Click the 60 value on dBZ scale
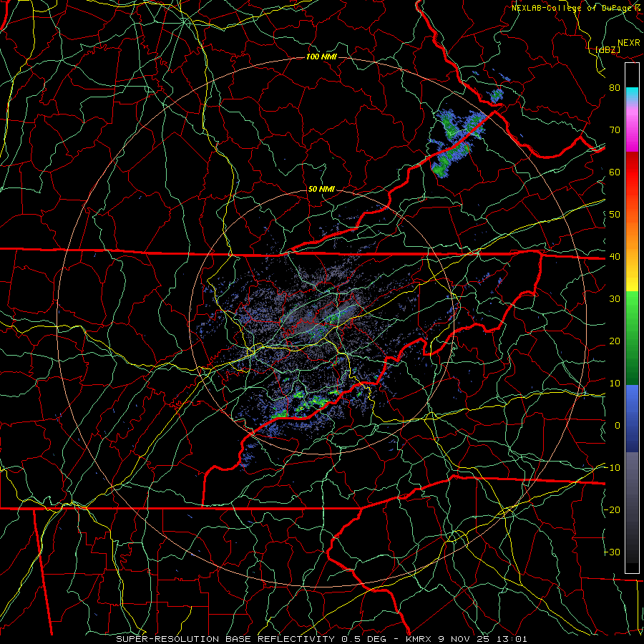This screenshot has width=644, height=644. click(615, 172)
